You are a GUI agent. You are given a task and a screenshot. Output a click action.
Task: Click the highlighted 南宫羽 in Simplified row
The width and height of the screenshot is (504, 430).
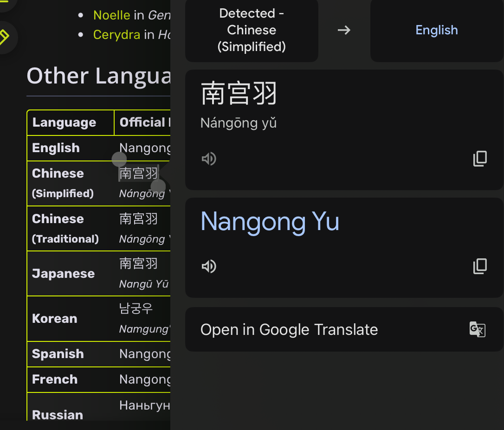coord(139,173)
